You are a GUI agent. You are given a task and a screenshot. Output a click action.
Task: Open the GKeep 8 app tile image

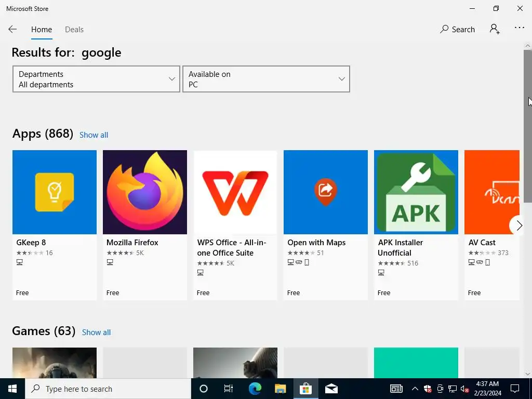[54, 192]
